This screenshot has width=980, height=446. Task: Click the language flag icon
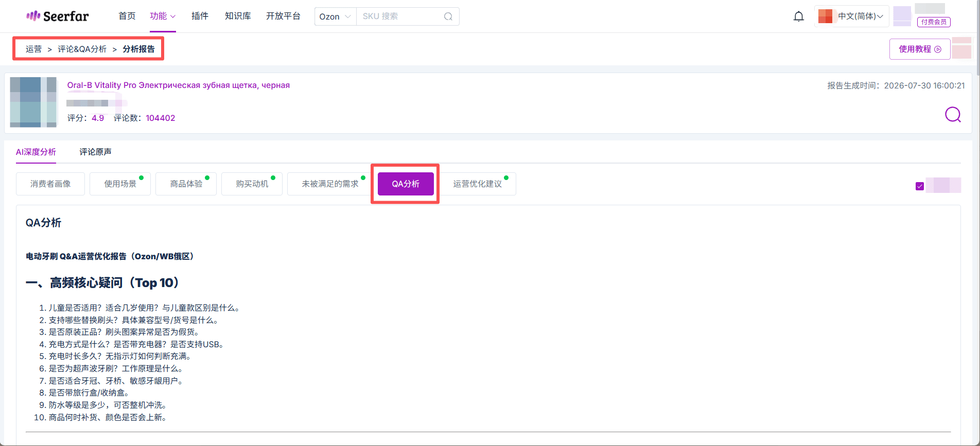[825, 16]
